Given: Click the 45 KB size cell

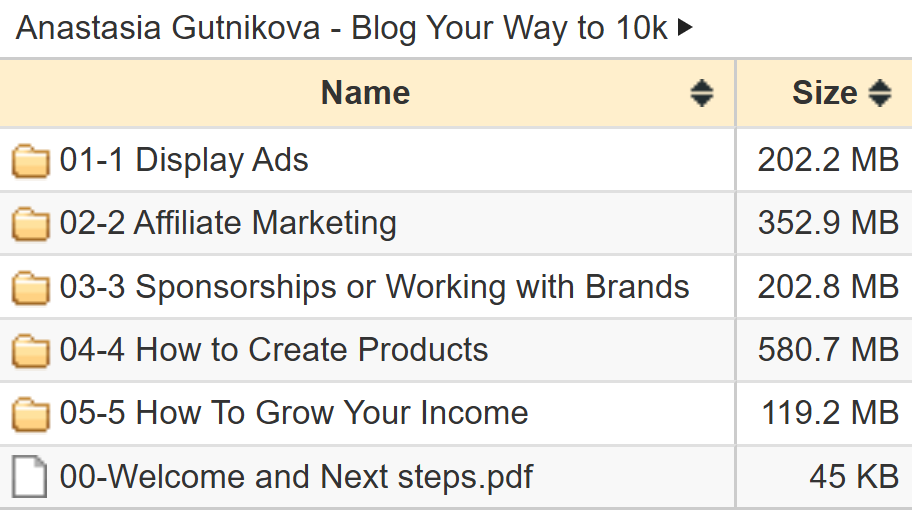Looking at the screenshot, I should coord(824,477).
